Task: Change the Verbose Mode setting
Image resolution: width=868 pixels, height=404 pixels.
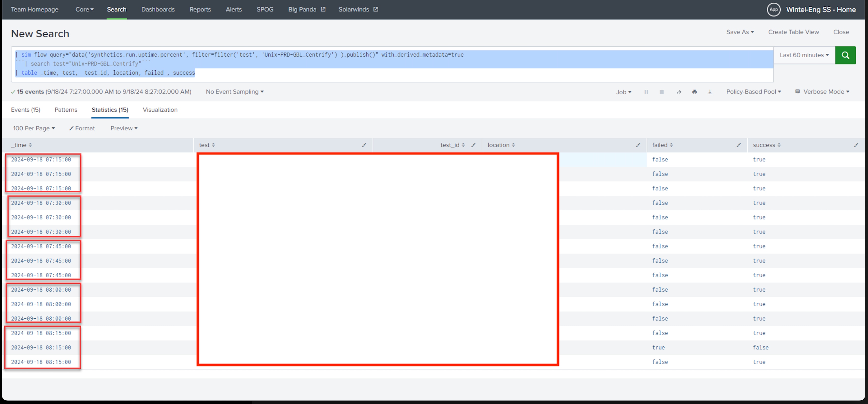Action: tap(822, 92)
